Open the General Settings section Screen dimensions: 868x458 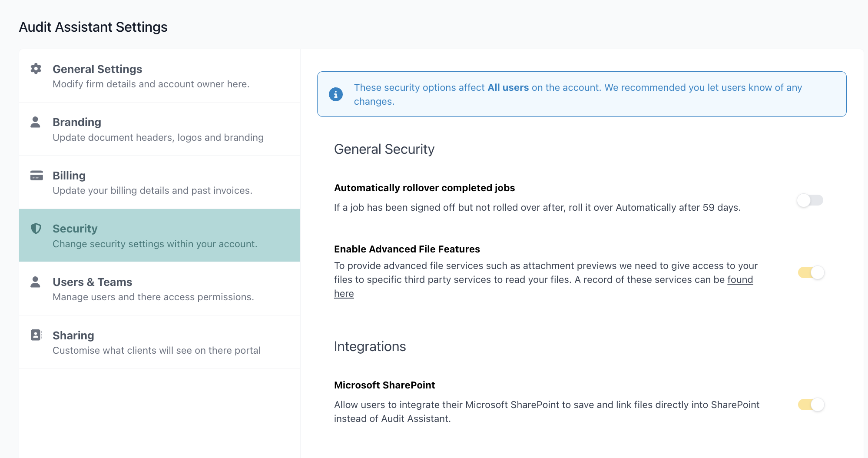[159, 76]
